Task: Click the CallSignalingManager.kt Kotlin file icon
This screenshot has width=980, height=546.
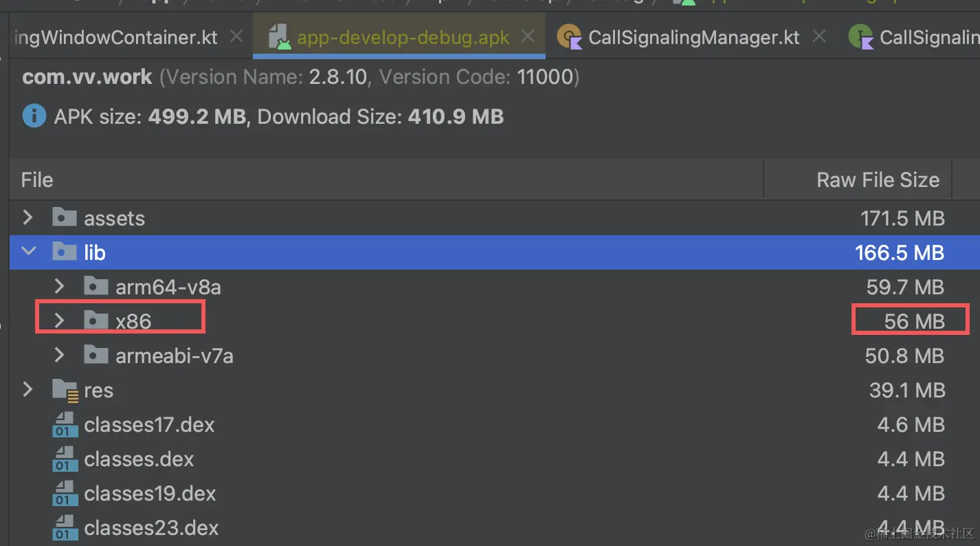Action: click(x=569, y=37)
